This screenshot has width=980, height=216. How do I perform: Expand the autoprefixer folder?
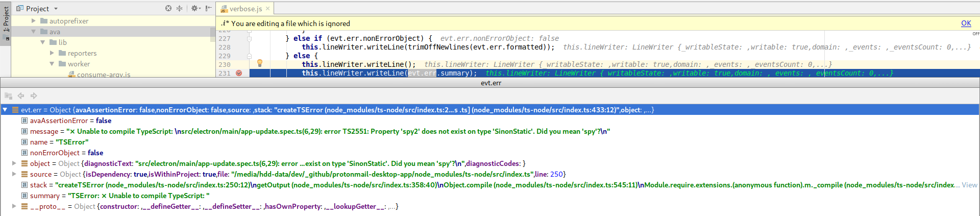pos(34,21)
